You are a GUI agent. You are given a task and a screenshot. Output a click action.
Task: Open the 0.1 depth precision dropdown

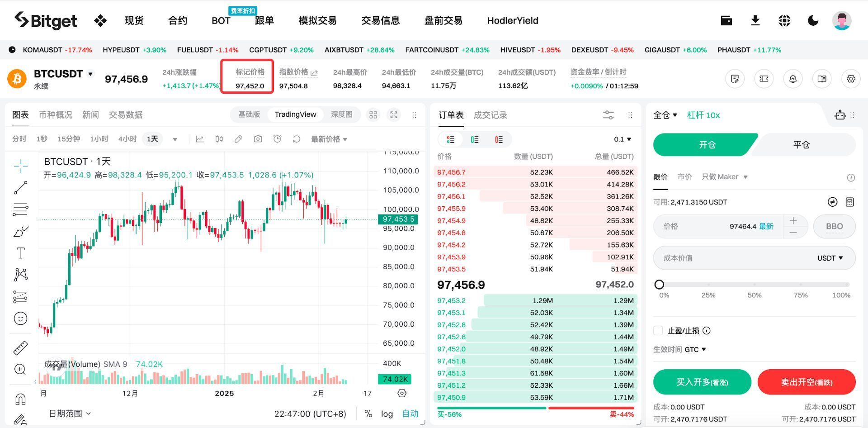[x=623, y=139]
